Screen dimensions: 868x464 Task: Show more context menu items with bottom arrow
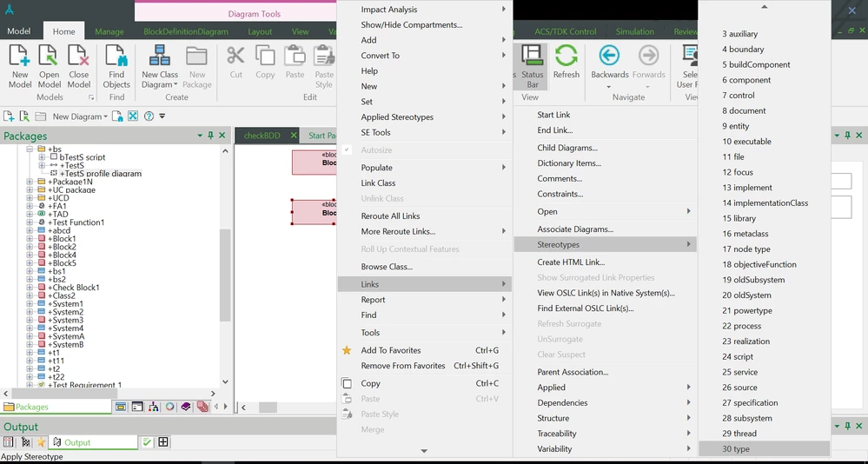pyautogui.click(x=425, y=451)
